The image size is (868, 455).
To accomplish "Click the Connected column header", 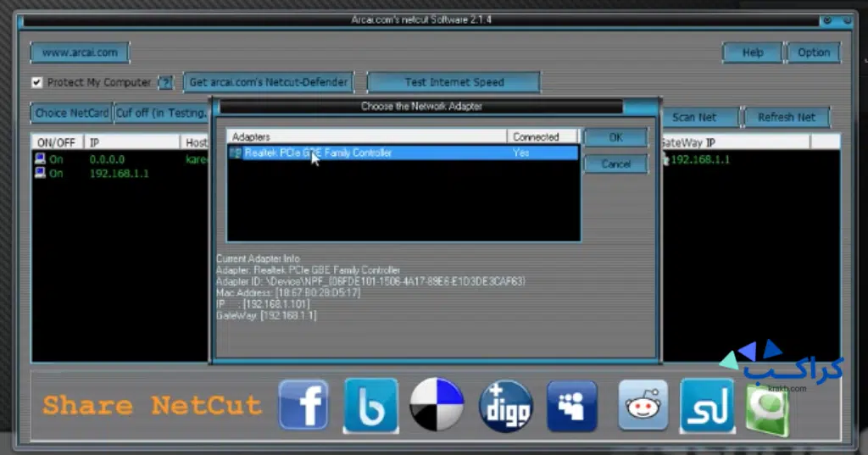I will click(542, 136).
